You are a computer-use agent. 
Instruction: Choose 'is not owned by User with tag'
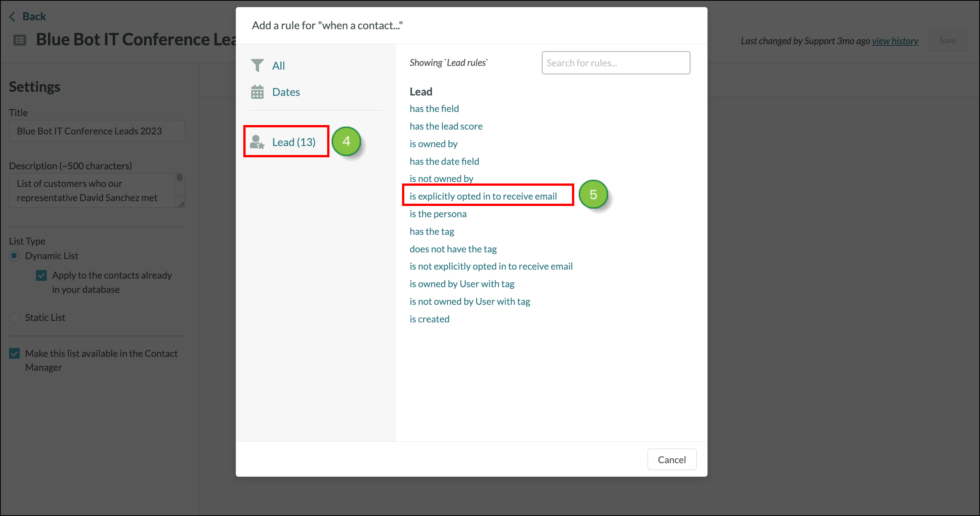click(x=470, y=301)
